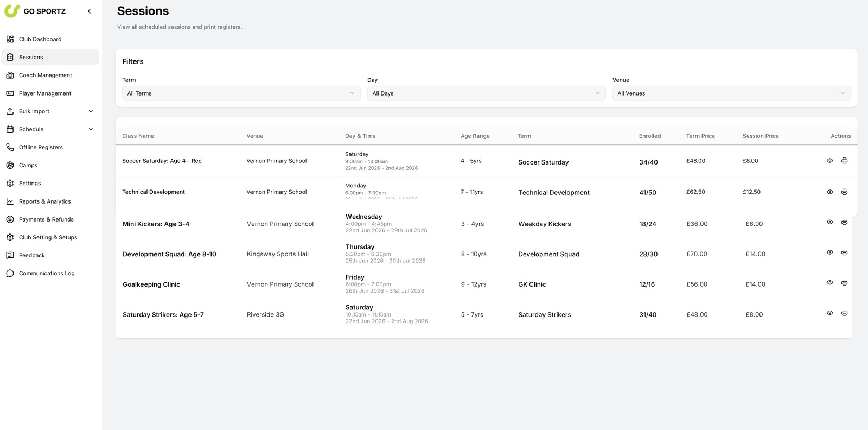Click the '£70.00' term price

click(x=697, y=254)
